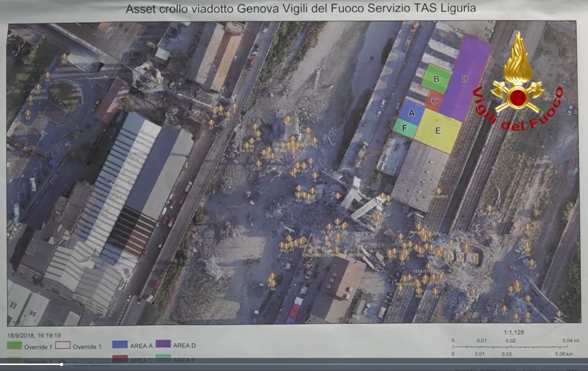Click the purple AREA D legend swatch
This screenshot has height=371, width=588.
(163, 344)
